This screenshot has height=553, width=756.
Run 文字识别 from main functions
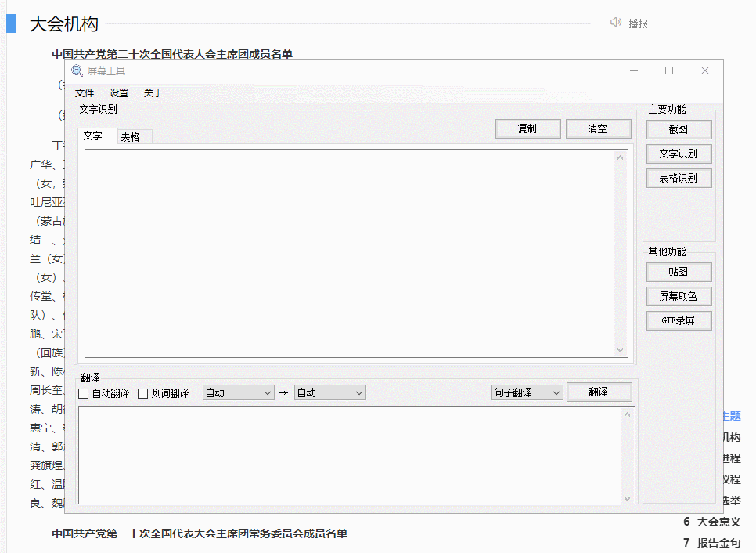coord(679,154)
